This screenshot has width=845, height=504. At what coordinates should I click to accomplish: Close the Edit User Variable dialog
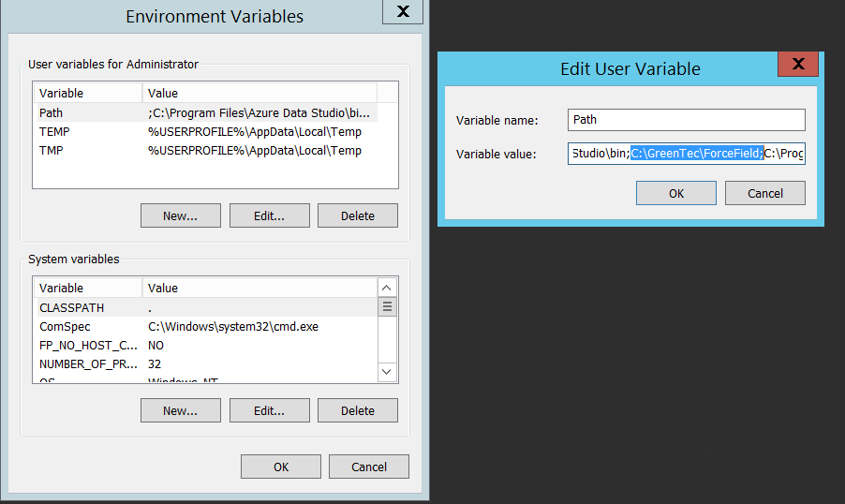[x=798, y=65]
